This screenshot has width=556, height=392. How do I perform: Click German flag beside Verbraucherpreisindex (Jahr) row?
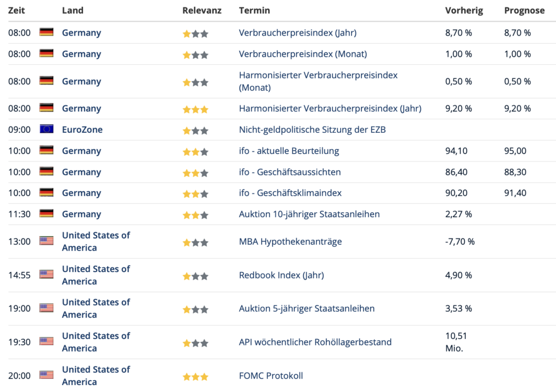coord(46,32)
